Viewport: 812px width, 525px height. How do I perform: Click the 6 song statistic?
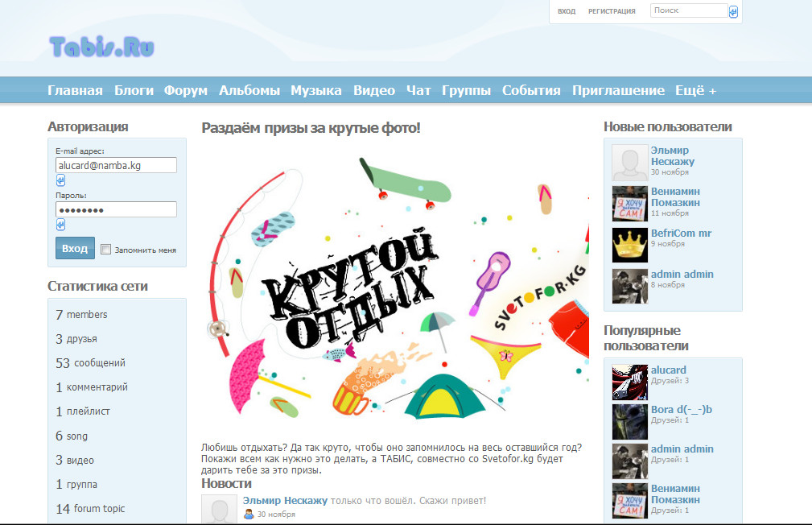point(72,436)
